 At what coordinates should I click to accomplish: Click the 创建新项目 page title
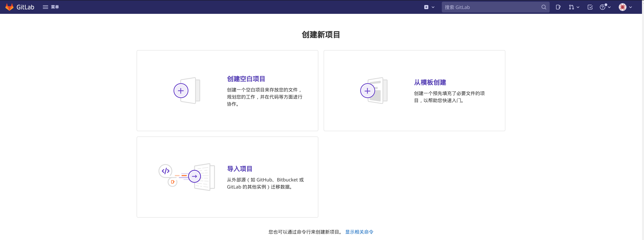coord(321,35)
